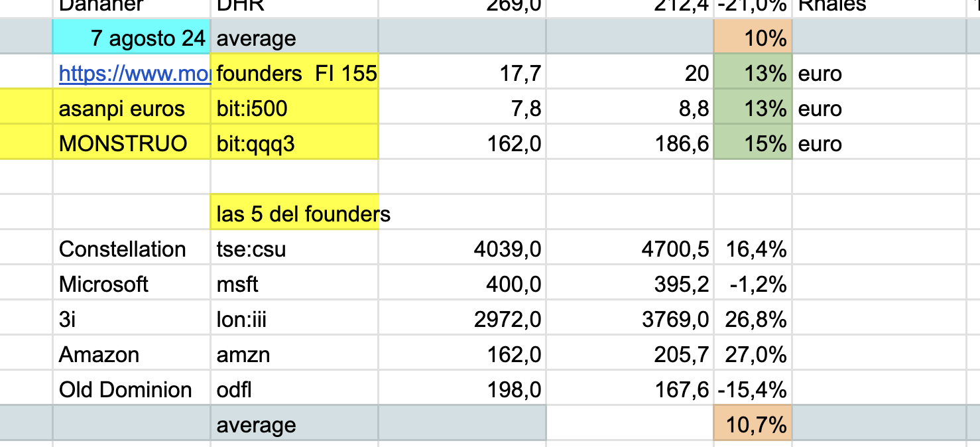Click the lon:iii ticker cell
Image resolution: width=980 pixels, height=447 pixels.
pyautogui.click(x=294, y=319)
